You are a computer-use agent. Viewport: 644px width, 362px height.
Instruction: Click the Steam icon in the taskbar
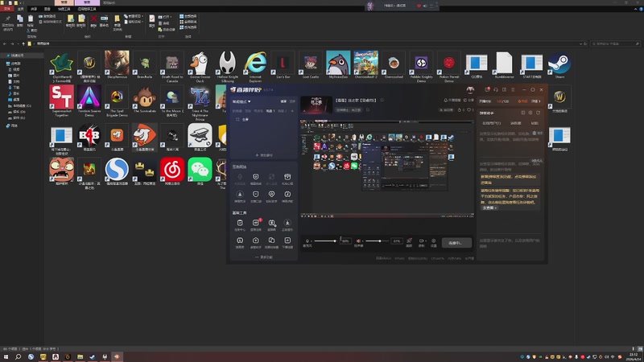(92, 356)
